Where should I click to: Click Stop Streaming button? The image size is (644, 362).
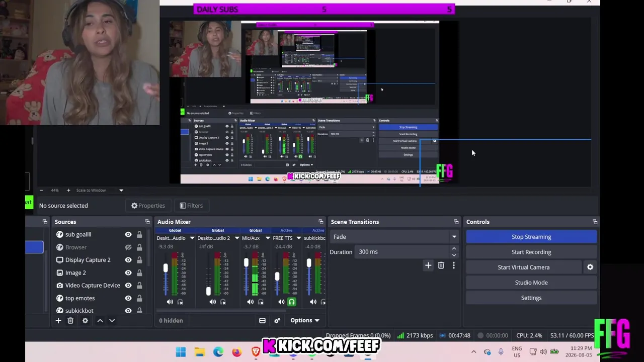(x=531, y=237)
